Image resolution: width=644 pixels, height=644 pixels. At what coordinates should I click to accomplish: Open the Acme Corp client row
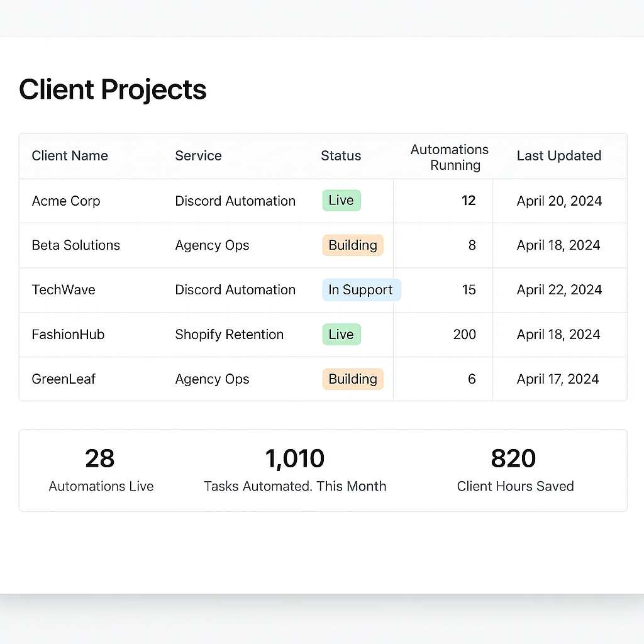pos(323,201)
